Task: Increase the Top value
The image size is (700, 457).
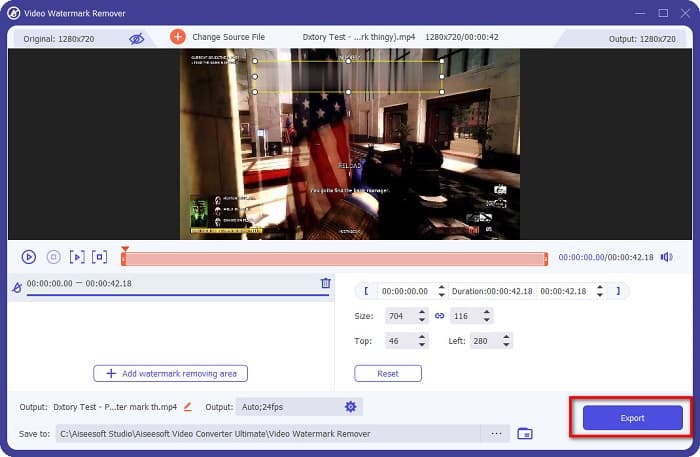Action: 422,337
